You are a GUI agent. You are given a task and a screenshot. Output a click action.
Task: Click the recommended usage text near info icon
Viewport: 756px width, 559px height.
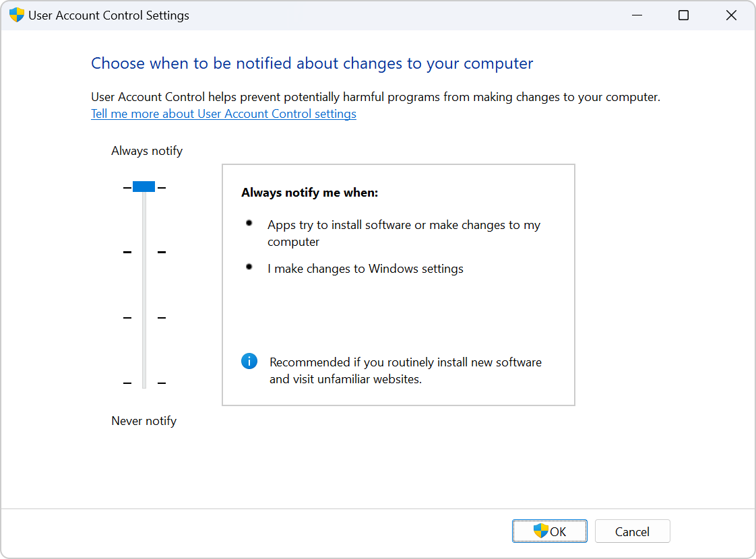click(x=406, y=370)
